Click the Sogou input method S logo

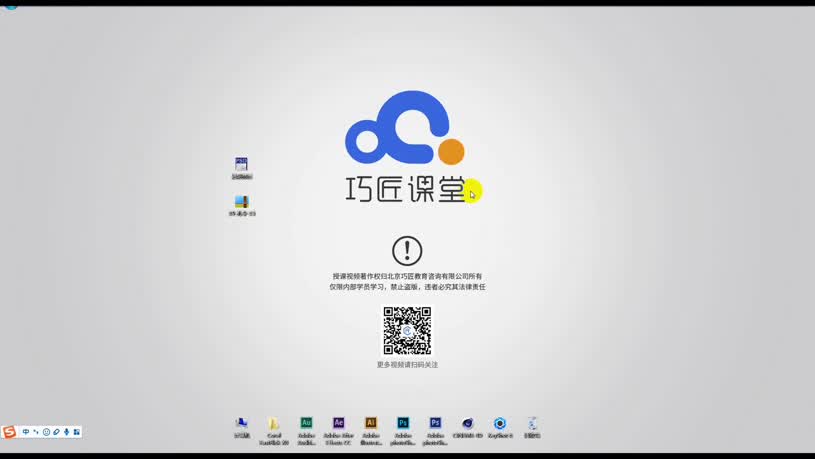(x=9, y=431)
